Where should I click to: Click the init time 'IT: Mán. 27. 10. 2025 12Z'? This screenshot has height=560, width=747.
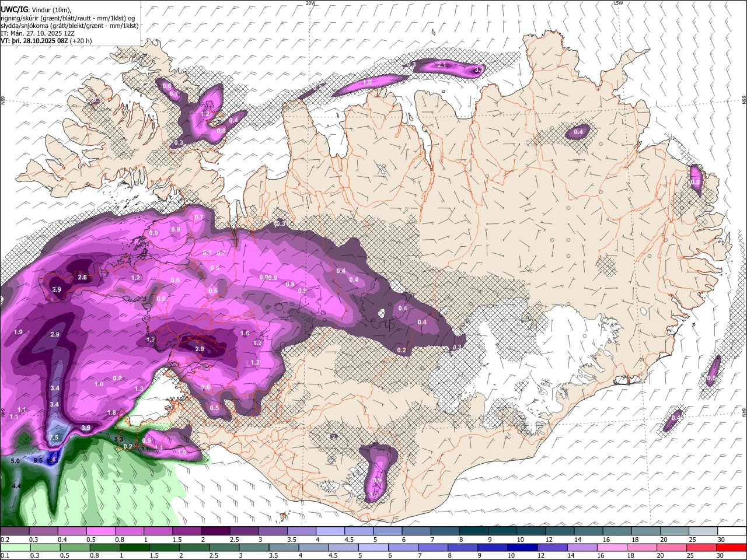click(x=37, y=33)
